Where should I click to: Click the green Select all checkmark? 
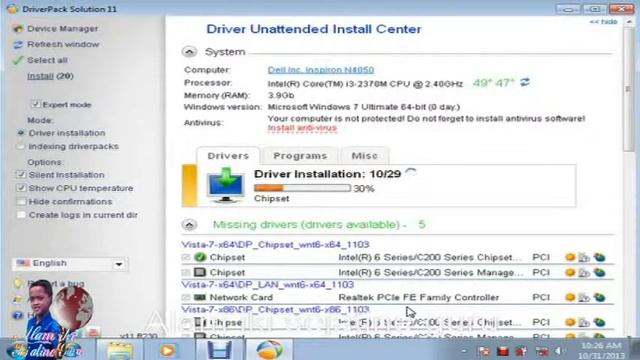coord(18,60)
